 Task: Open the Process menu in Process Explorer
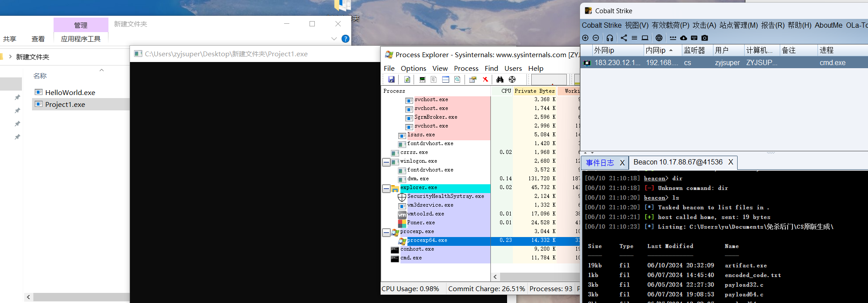(466, 68)
